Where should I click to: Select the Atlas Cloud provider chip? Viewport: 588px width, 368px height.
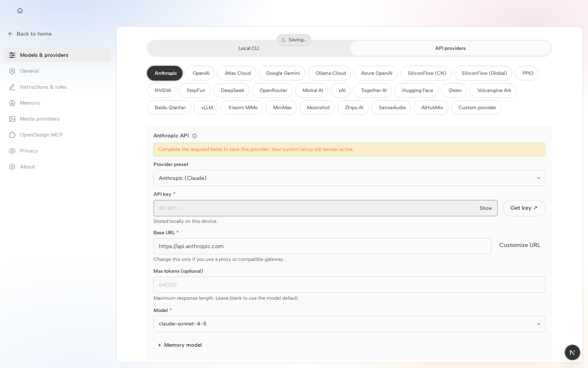(x=237, y=73)
